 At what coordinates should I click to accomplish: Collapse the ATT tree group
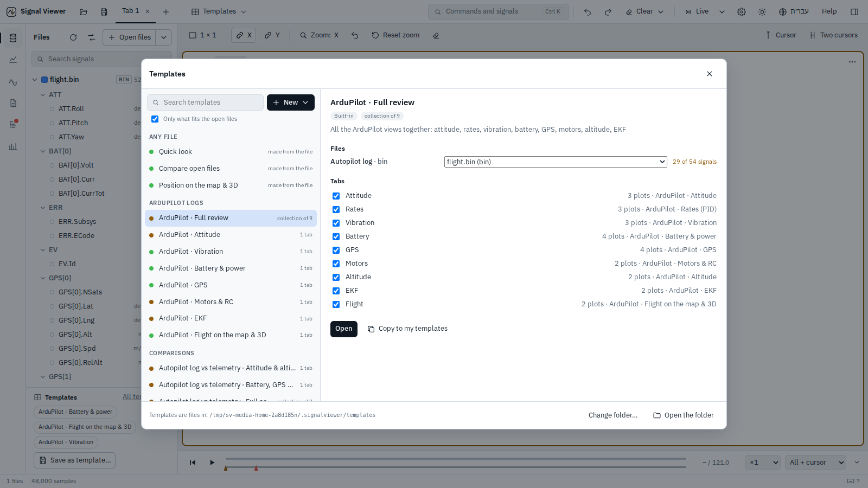43,95
